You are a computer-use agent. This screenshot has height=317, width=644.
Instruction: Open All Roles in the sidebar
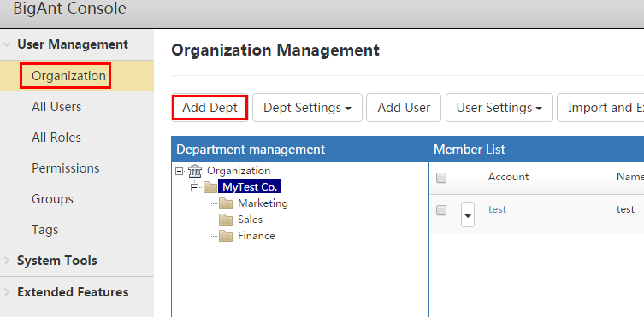click(x=56, y=138)
